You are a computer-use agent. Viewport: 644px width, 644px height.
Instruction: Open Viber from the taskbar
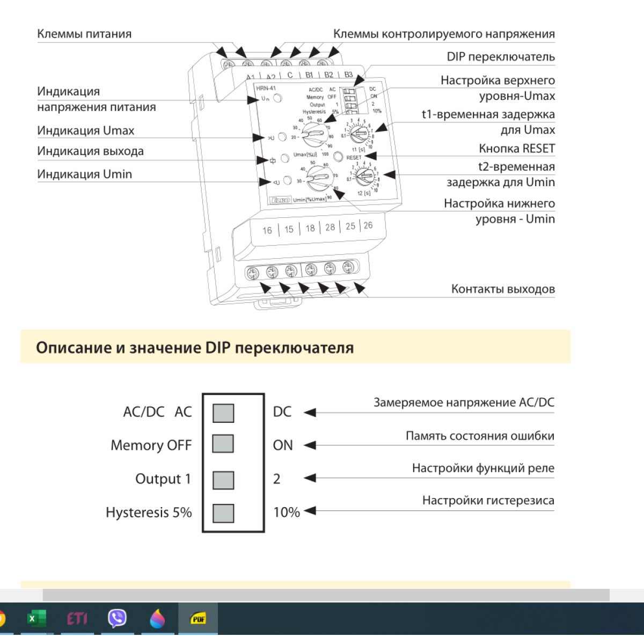(117, 619)
